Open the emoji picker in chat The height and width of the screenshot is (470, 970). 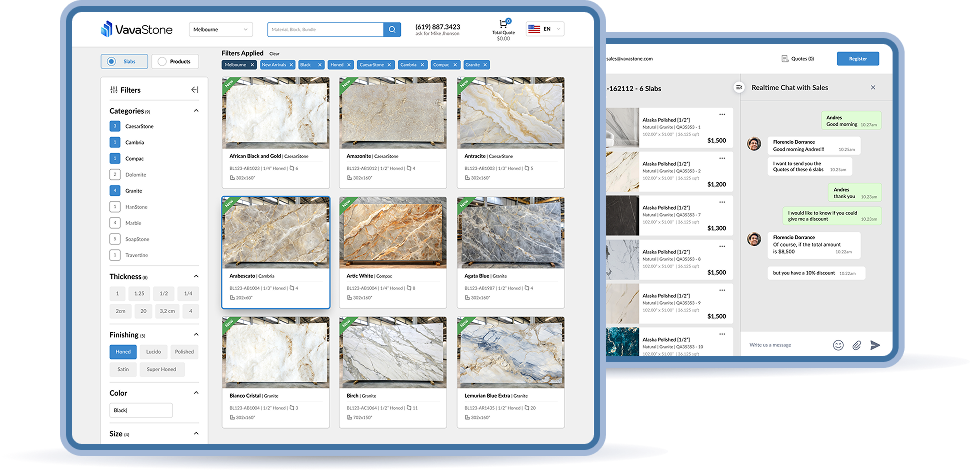[838, 345]
